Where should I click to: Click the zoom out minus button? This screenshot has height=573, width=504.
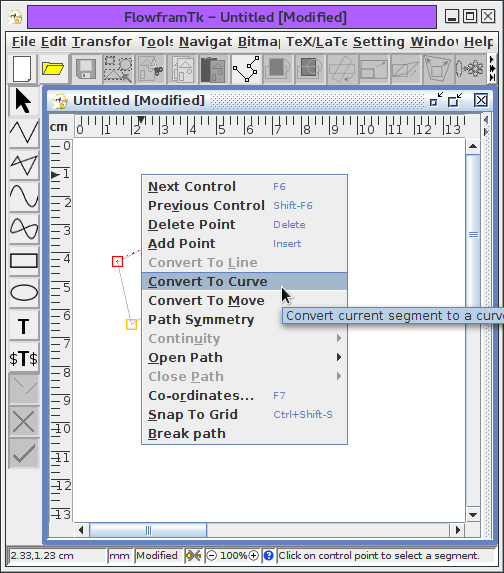tap(212, 556)
